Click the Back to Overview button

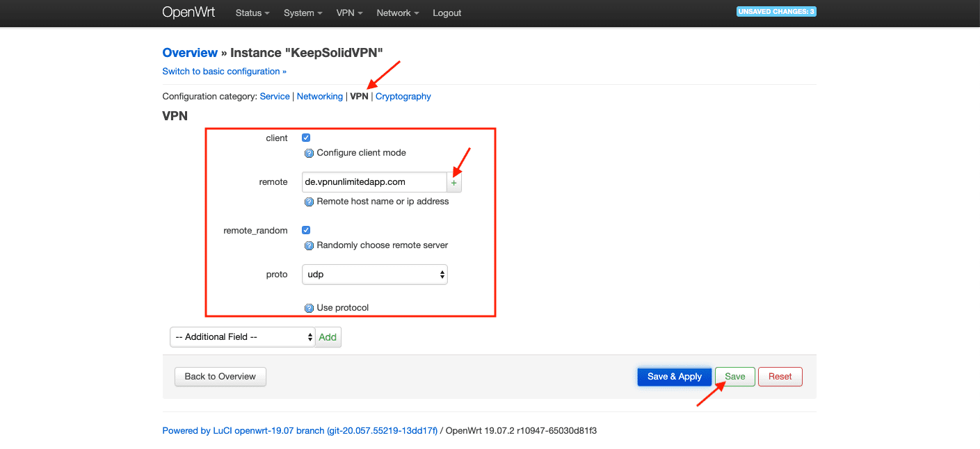220,377
